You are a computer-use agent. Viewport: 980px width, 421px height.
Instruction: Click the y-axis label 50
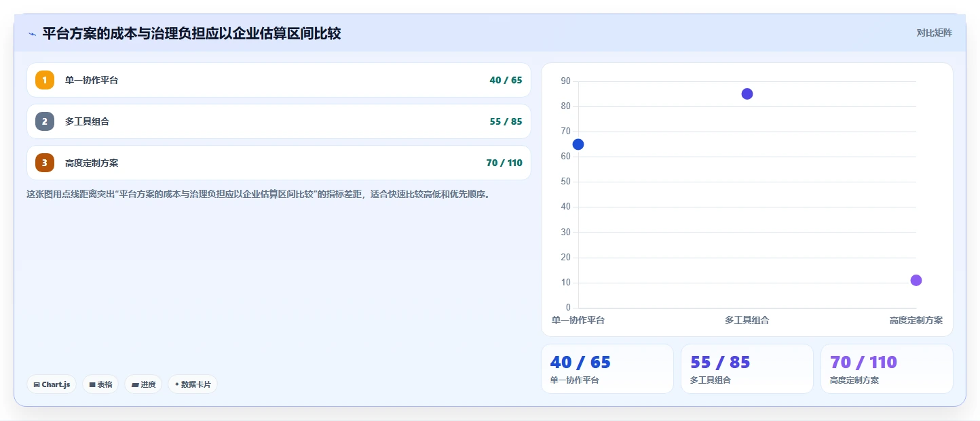click(x=566, y=182)
